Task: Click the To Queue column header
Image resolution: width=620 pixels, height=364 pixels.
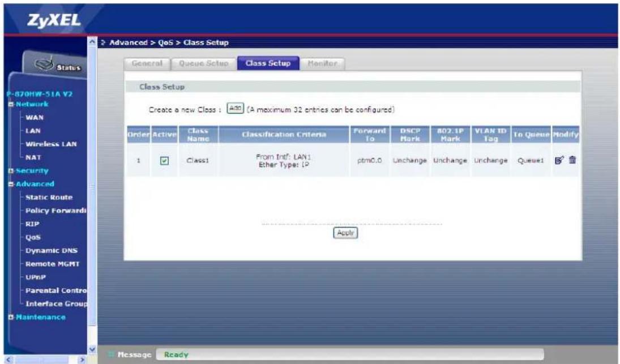Action: [531, 135]
